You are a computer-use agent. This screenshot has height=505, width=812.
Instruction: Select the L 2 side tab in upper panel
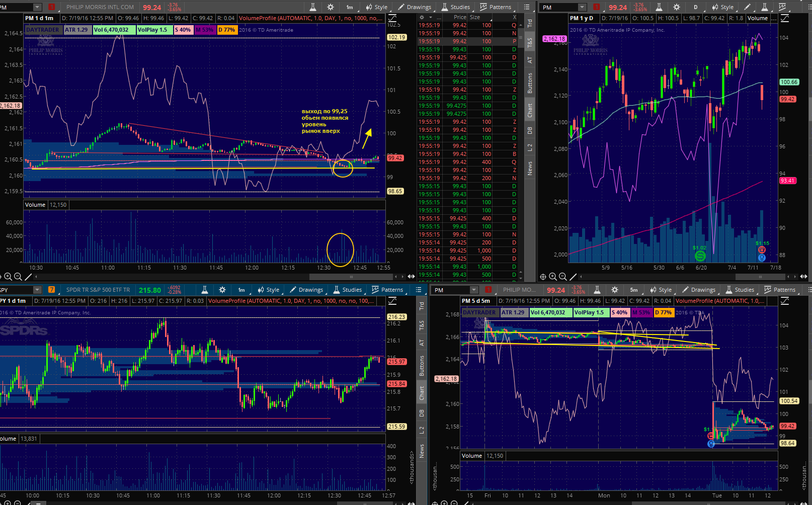[530, 147]
